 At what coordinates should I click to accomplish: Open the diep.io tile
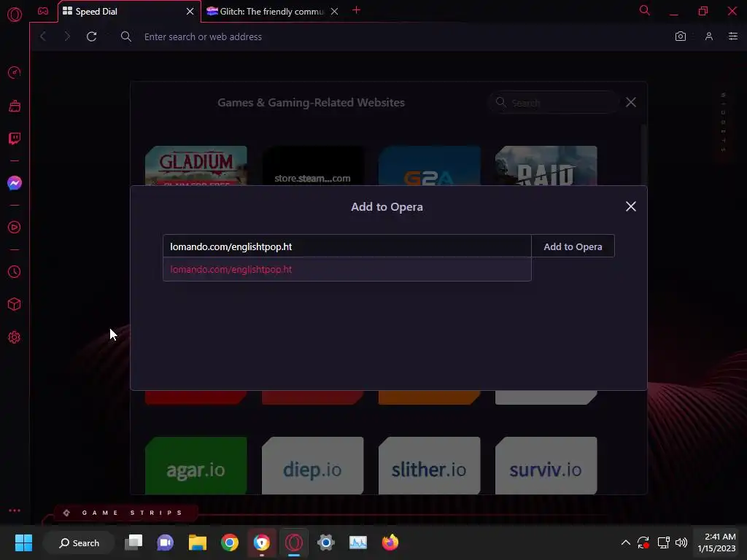(x=312, y=466)
